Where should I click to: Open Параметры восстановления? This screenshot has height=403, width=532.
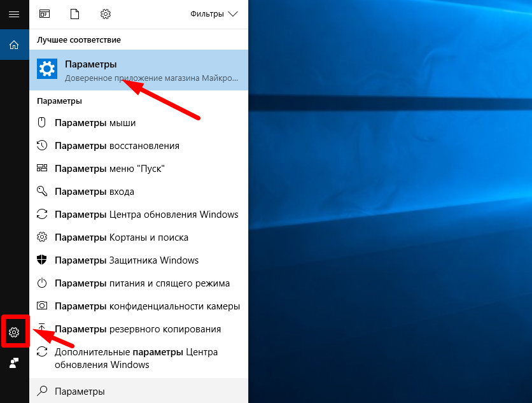116,146
